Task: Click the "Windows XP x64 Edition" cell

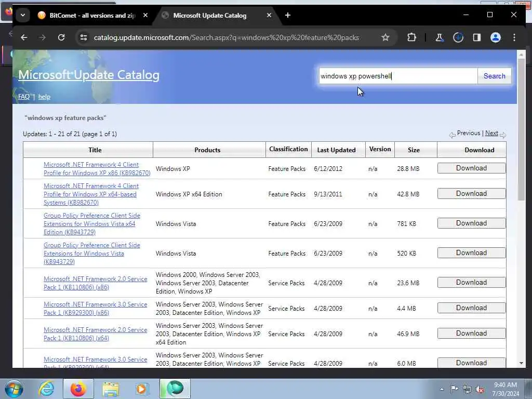Action: tap(189, 194)
